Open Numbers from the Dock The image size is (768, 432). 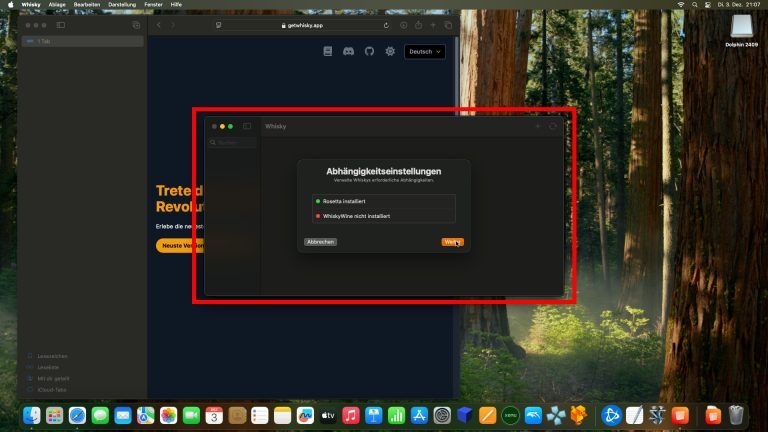[396, 415]
